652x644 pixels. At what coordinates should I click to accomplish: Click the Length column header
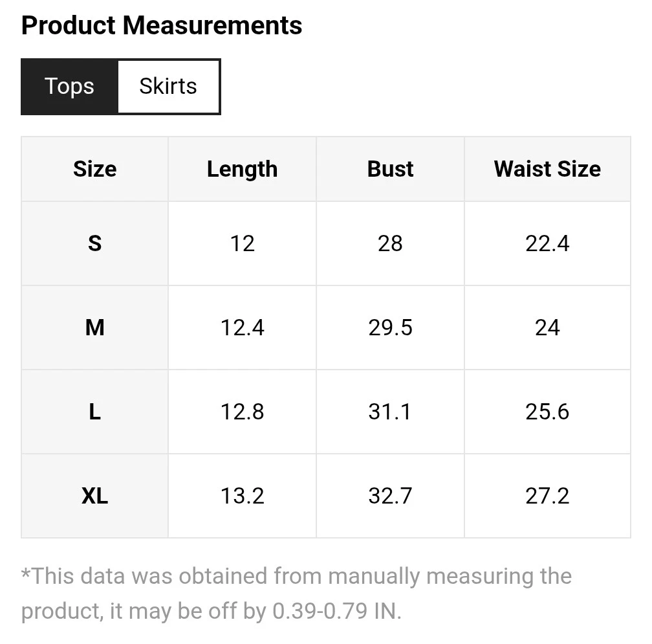tap(243, 169)
